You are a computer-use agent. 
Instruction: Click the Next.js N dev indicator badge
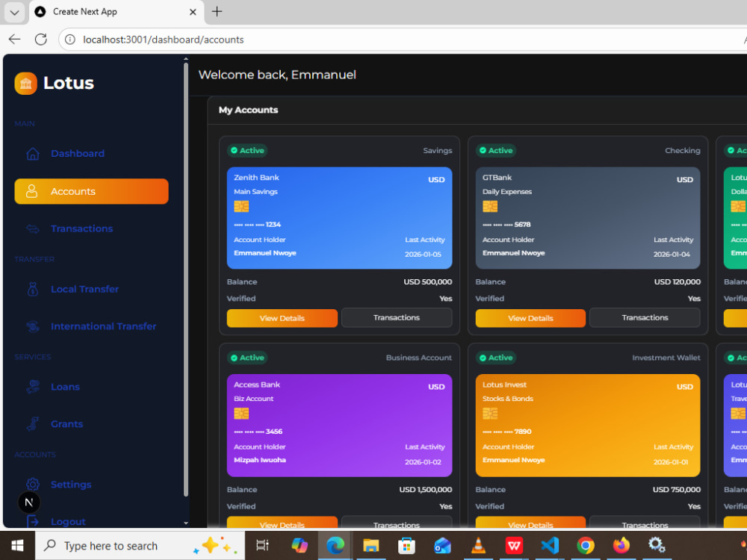28,503
